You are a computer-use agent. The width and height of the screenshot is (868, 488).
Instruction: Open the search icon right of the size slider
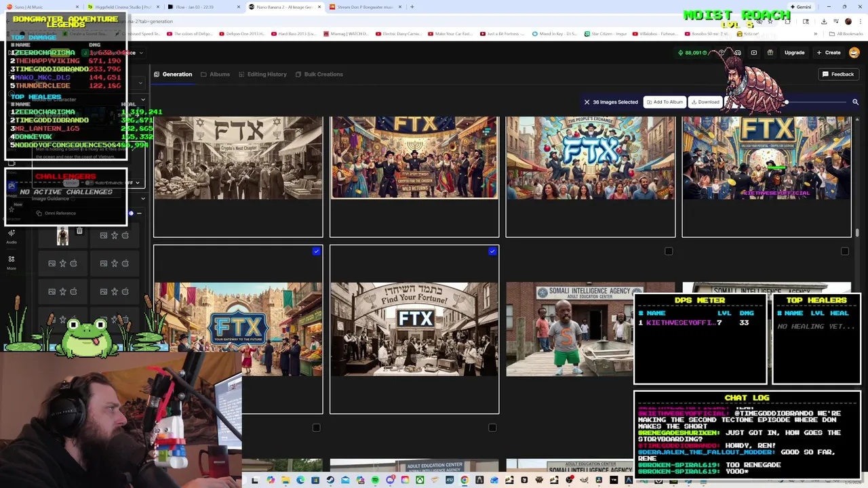[855, 102]
